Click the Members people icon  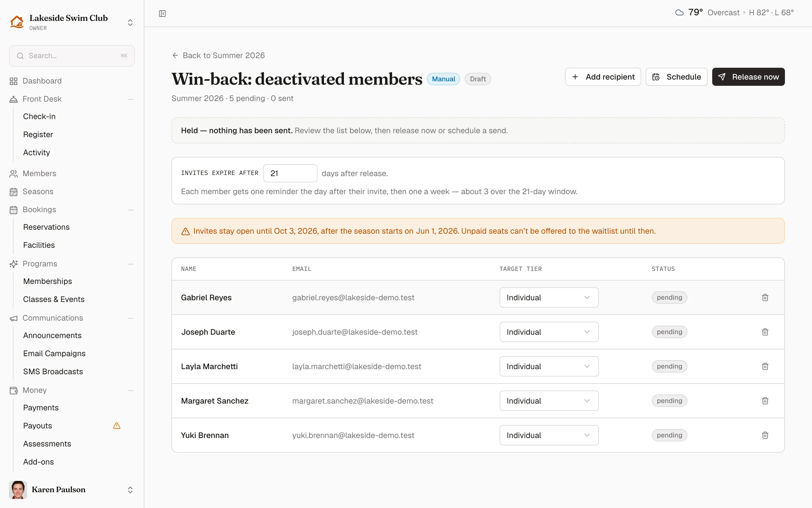pos(14,174)
